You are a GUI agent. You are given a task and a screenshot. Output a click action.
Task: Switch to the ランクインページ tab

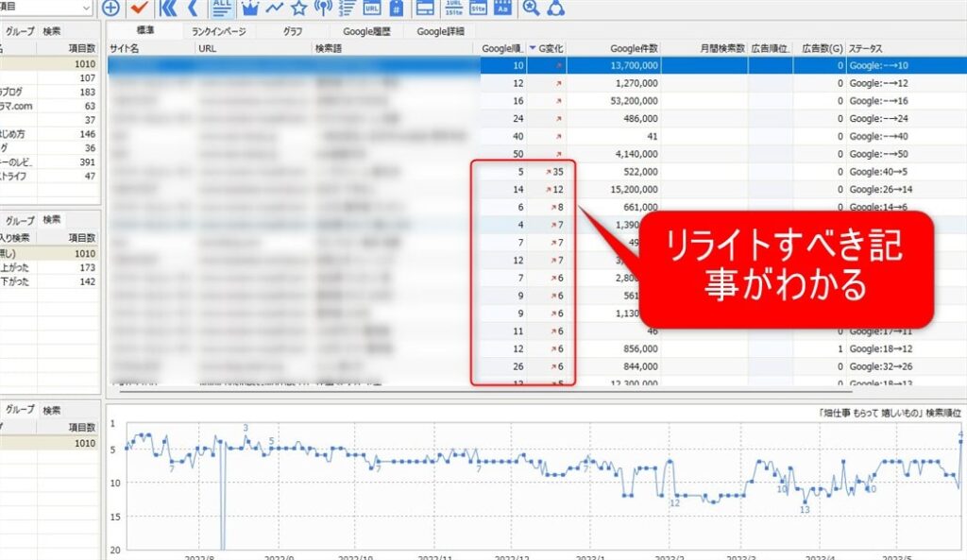pyautogui.click(x=218, y=31)
